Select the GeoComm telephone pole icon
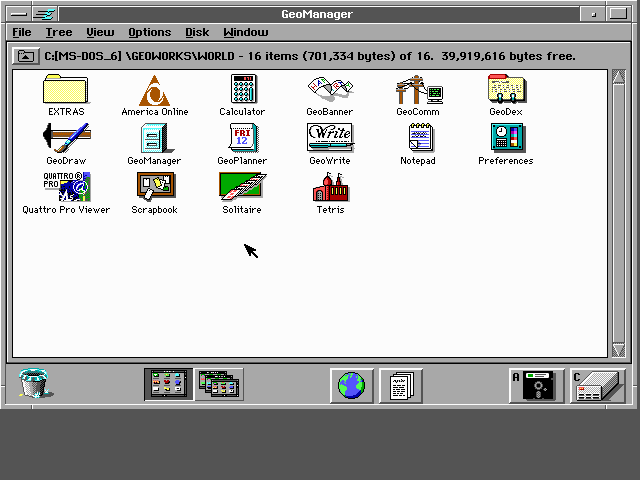The height and width of the screenshot is (480, 640). tap(419, 89)
